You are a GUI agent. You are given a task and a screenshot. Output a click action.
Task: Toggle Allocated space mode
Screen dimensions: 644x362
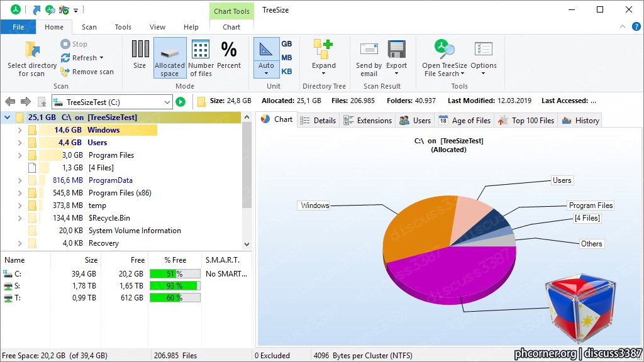(x=170, y=58)
